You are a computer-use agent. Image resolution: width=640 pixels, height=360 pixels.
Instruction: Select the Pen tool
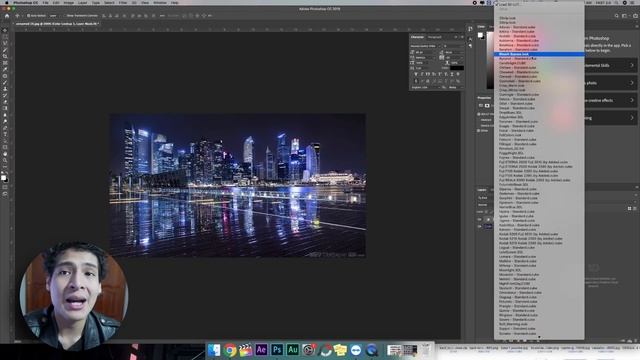point(5,128)
